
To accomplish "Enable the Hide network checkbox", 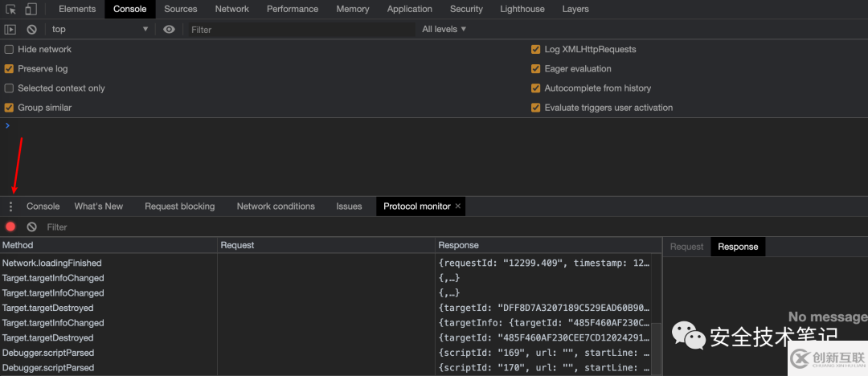I will click(x=9, y=49).
